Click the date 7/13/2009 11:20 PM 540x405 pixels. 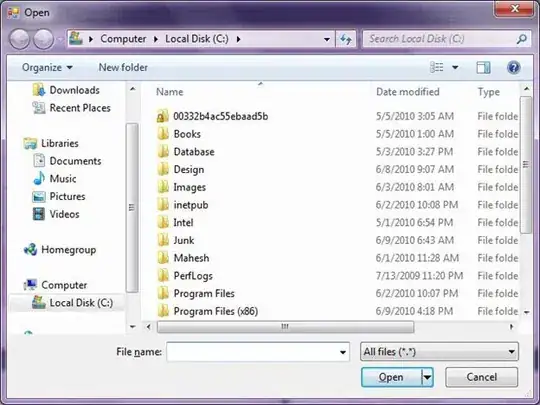coord(419,276)
